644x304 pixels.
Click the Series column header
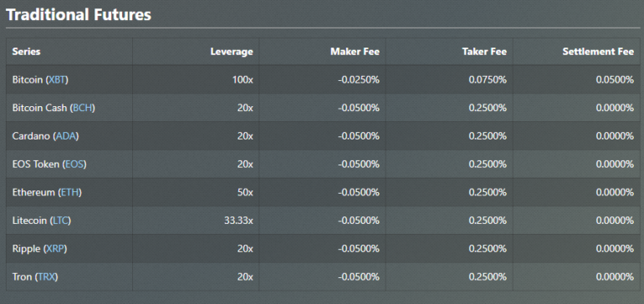(26, 52)
